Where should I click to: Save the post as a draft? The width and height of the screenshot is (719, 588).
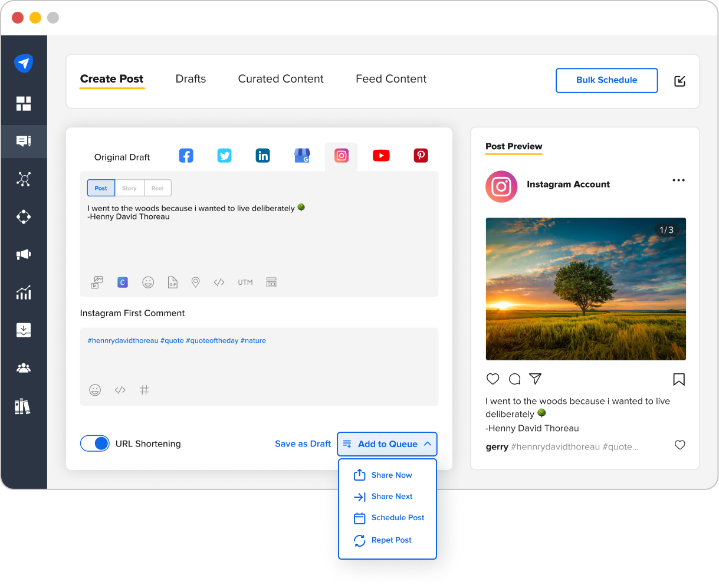[303, 444]
